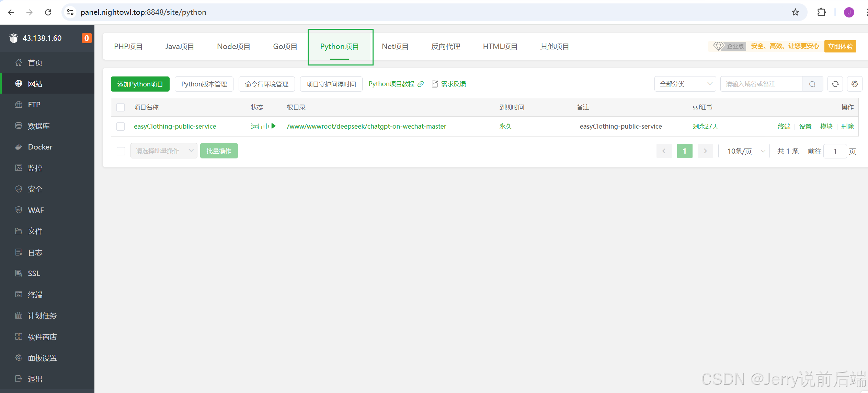
Task: Click the 添加Python项目 button
Action: click(140, 84)
